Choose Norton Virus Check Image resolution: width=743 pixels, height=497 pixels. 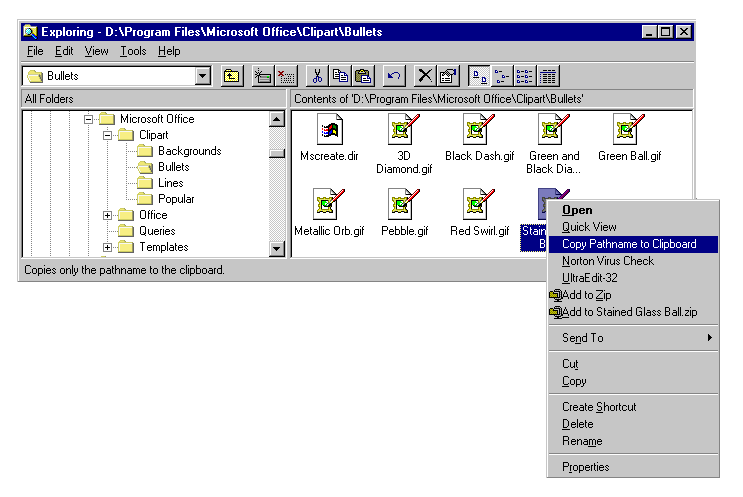pyautogui.click(x=633, y=261)
